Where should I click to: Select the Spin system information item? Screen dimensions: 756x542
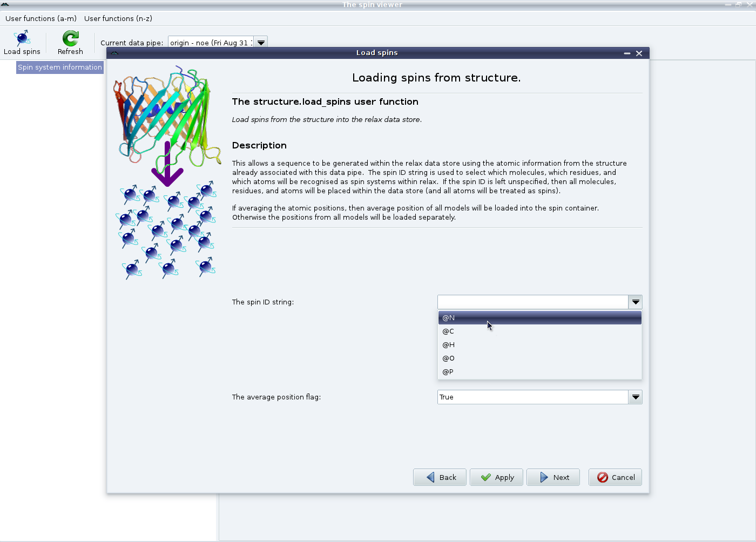click(60, 67)
